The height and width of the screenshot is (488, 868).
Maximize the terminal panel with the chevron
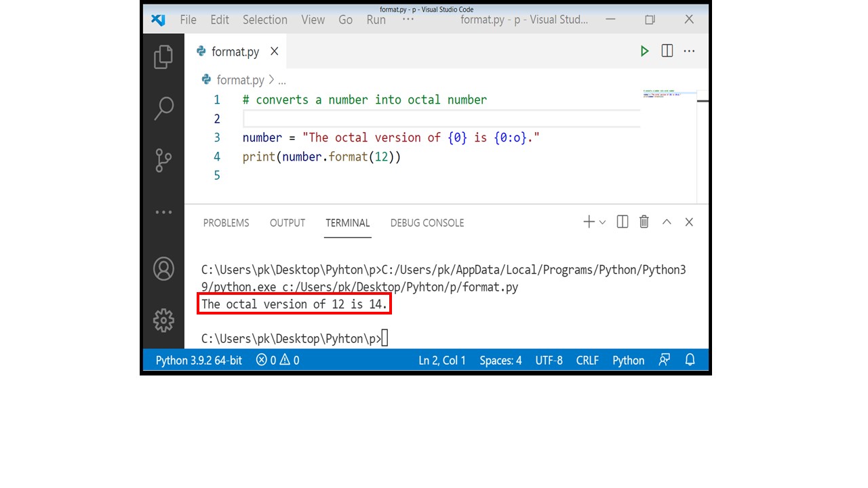[667, 222]
